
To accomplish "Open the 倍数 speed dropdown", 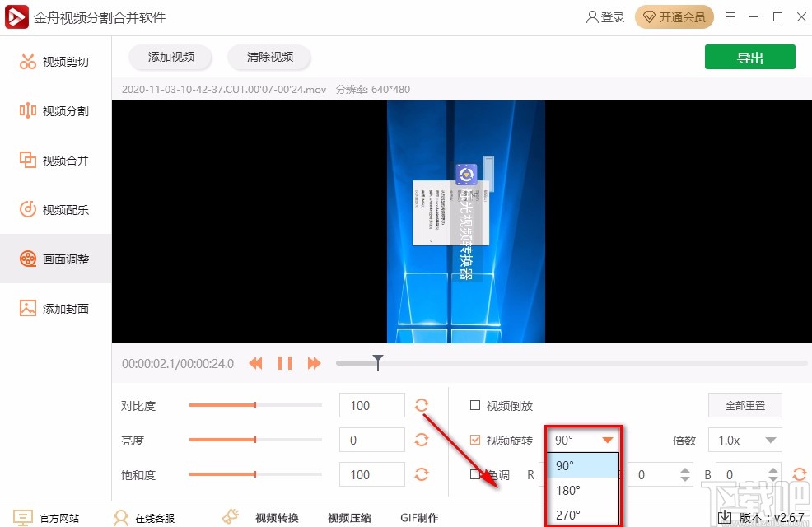I will coord(744,440).
